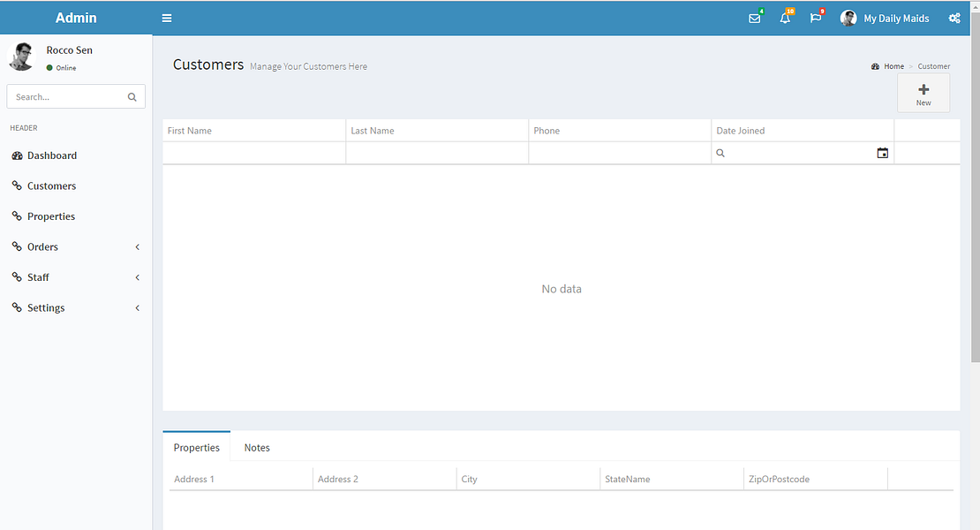980x530 pixels.
Task: Sort by Address 2 column header
Action: pos(384,479)
